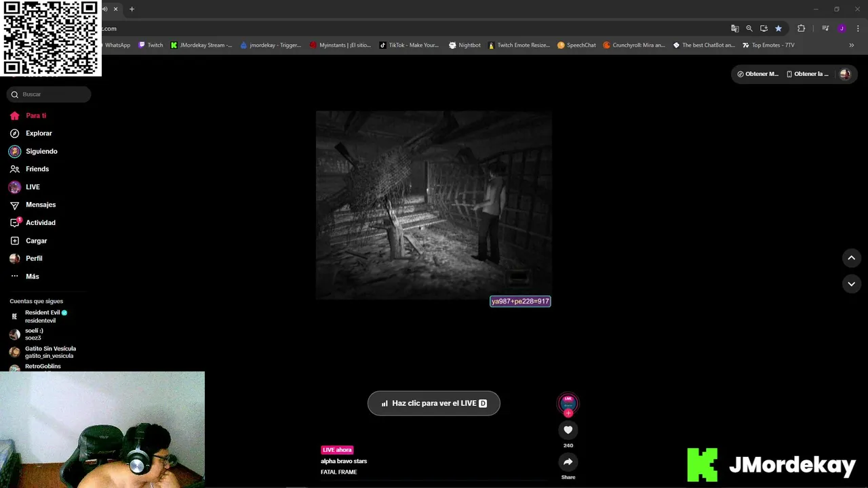868x488 pixels.
Task: Open the media controls button
Action: click(825, 28)
